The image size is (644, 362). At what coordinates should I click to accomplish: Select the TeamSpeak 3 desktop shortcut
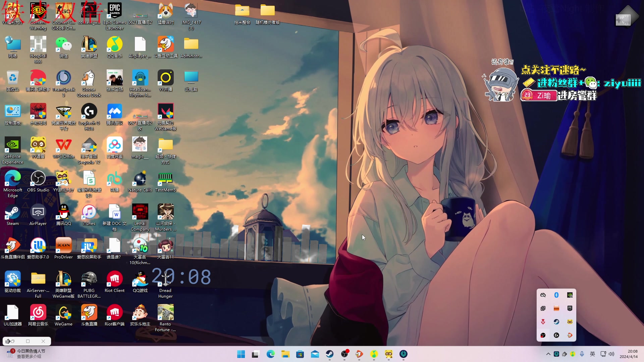click(64, 83)
